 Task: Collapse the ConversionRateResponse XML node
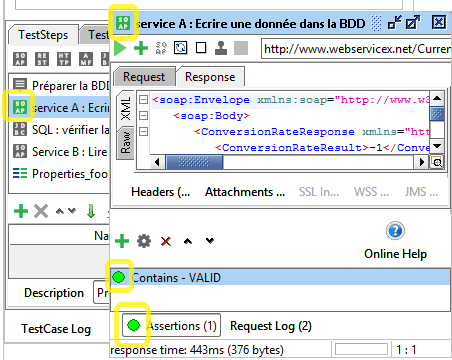click(143, 132)
